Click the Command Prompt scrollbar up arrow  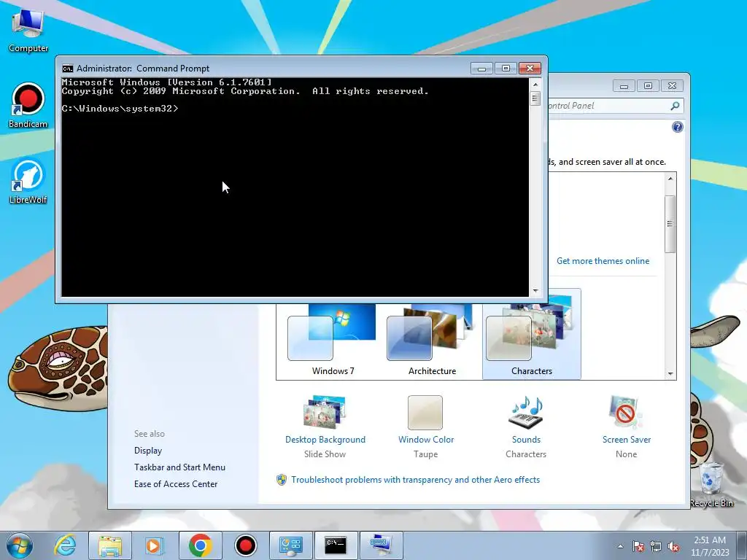coord(535,85)
